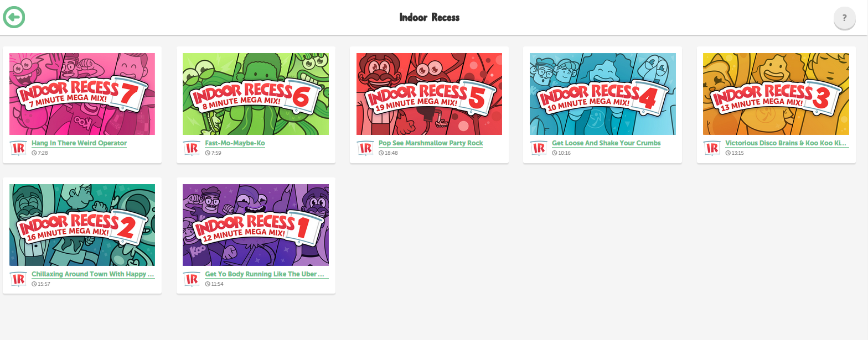868x340 pixels.
Task: Select the Indoor Recess 7 pink thumbnail
Action: (82, 94)
